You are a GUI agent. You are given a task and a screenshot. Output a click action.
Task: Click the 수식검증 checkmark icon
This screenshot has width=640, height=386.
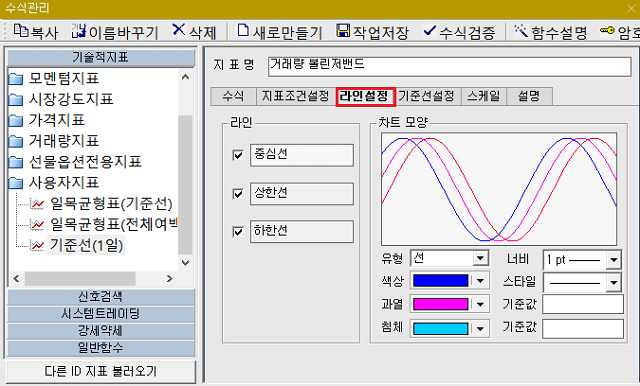coord(429,31)
